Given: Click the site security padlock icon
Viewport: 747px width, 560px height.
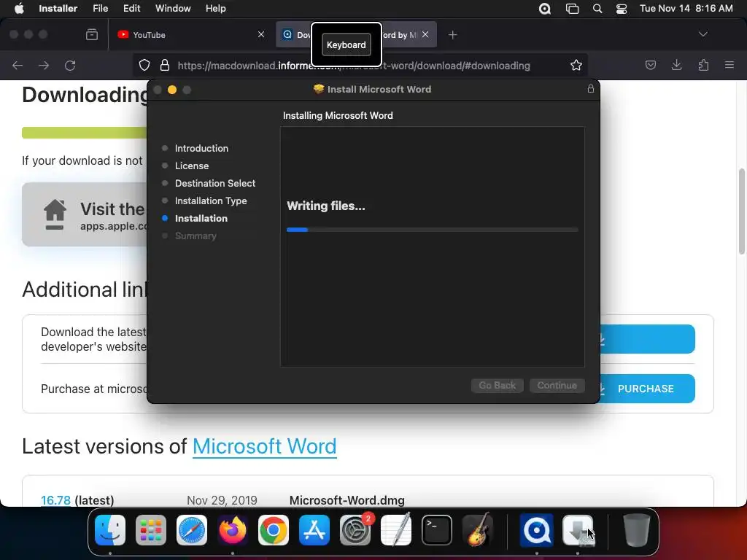Looking at the screenshot, I should coord(165,65).
